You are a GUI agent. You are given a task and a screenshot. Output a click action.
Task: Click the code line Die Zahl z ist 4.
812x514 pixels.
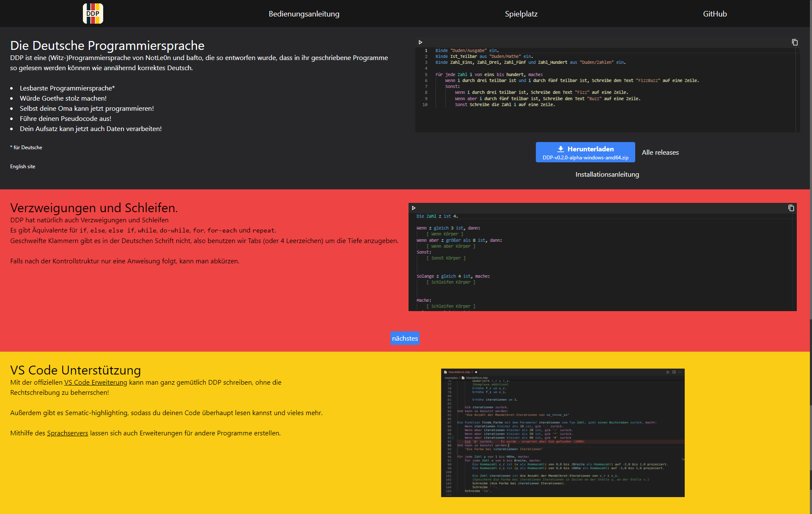437,216
